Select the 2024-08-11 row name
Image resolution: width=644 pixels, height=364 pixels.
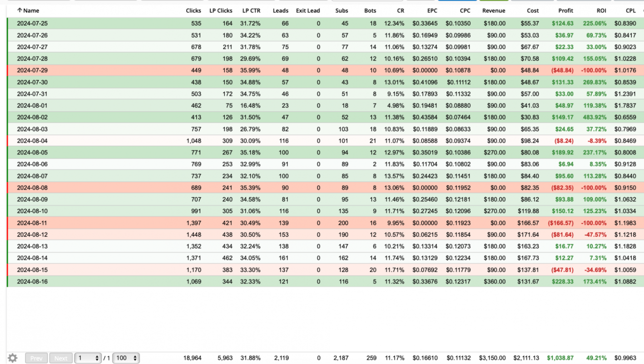point(32,223)
